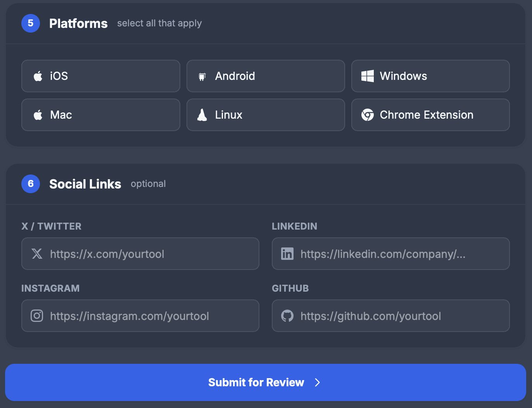Select the Chrome Extension platform option
Screen dimensions: 532x408
point(430,115)
